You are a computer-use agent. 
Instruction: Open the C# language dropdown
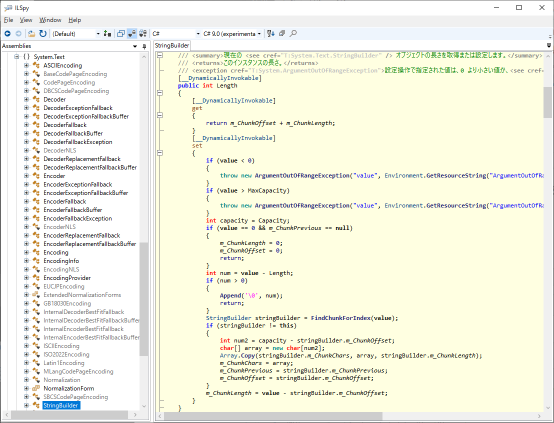point(176,34)
